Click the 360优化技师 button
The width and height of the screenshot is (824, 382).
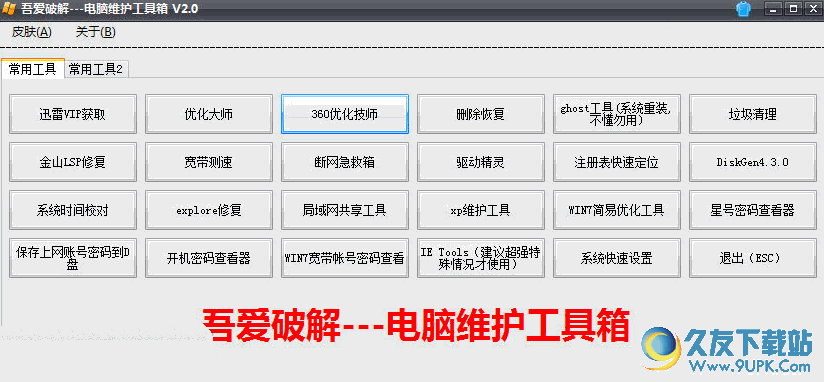click(345, 114)
